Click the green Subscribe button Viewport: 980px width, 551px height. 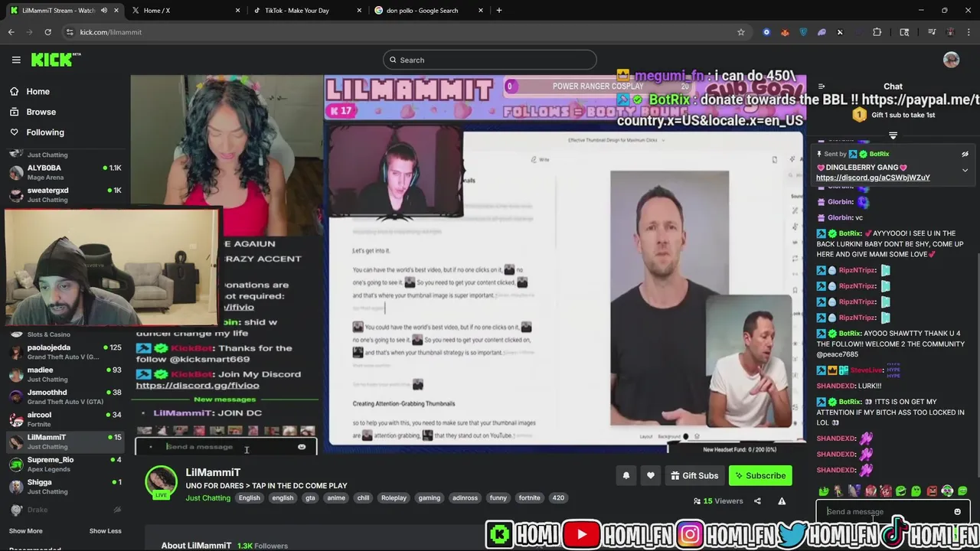pyautogui.click(x=760, y=475)
